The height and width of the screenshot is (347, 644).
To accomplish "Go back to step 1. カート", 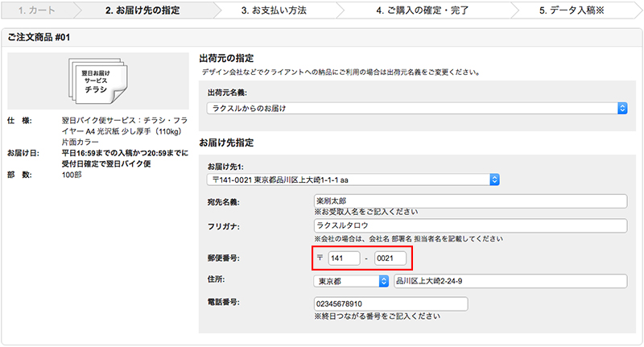I will point(36,10).
